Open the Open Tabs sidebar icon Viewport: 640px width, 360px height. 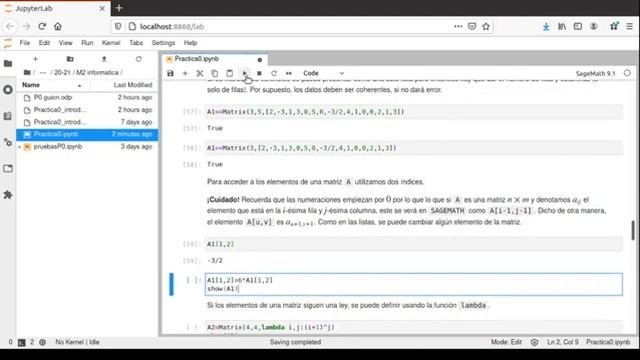8,169
